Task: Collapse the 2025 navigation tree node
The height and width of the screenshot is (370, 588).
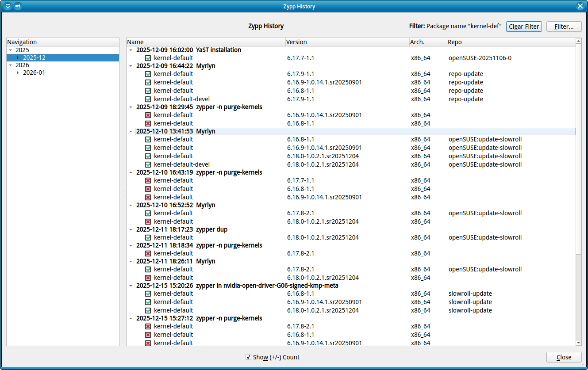Action: pos(10,50)
